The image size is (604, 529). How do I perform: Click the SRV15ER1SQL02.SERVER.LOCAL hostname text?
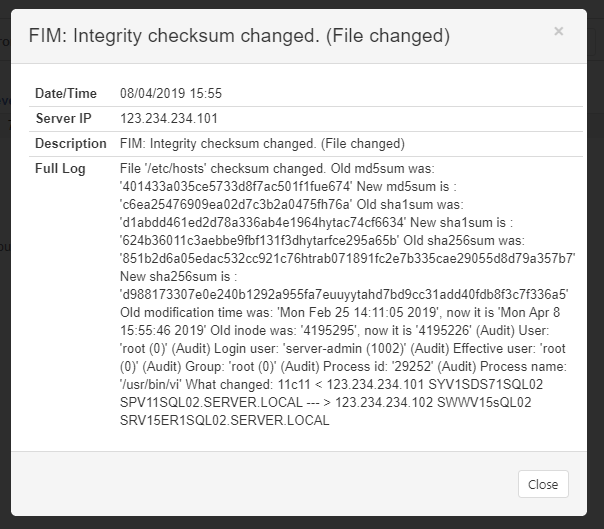[225, 420]
